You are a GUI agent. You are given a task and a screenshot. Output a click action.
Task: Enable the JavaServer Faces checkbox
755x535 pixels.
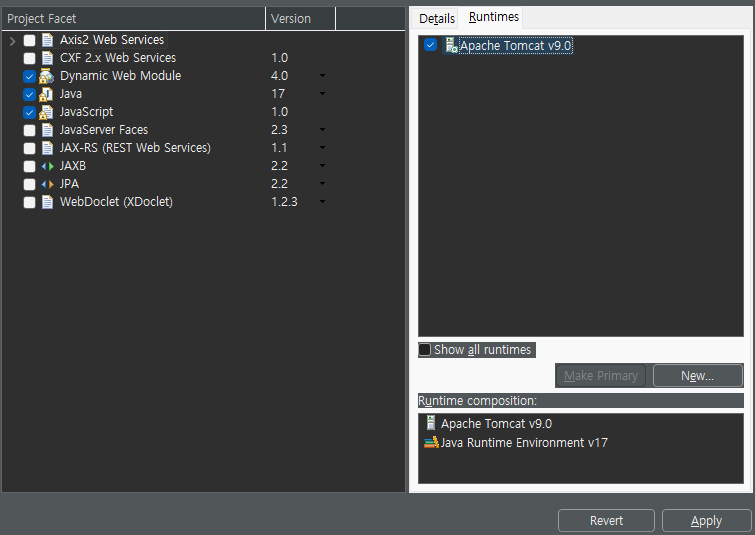pos(29,130)
